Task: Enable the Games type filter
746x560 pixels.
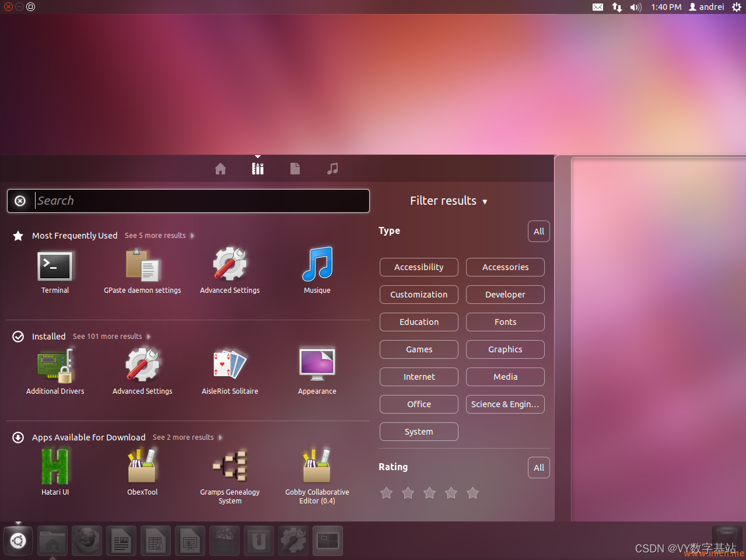Action: pos(419,349)
